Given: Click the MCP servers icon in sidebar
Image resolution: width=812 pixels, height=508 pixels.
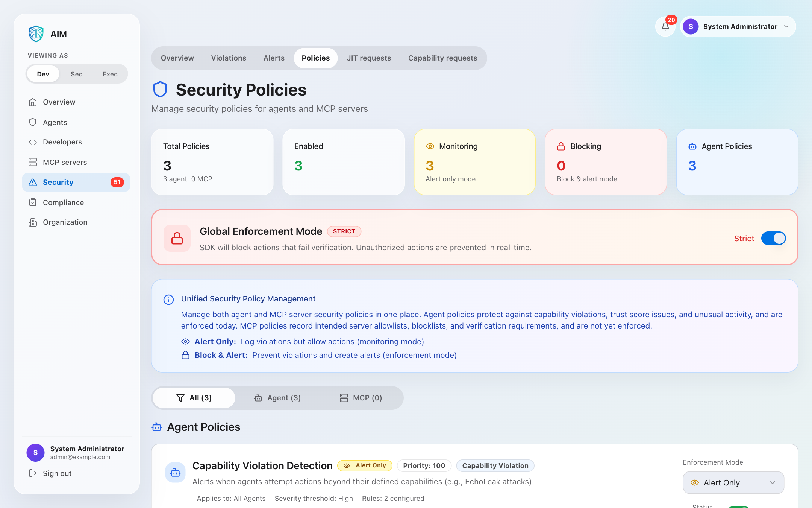Looking at the screenshot, I should 33,162.
